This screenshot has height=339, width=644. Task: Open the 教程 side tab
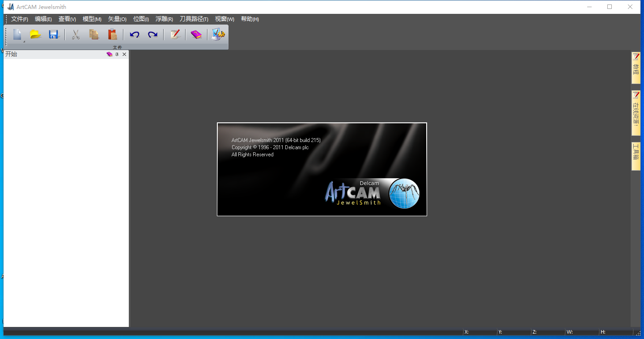click(636, 68)
